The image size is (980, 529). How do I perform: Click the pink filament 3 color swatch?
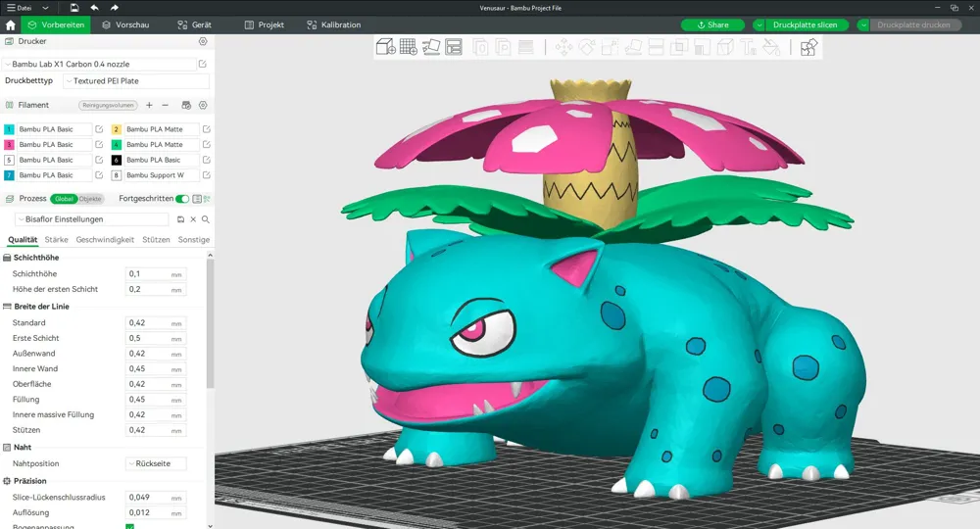(x=9, y=144)
